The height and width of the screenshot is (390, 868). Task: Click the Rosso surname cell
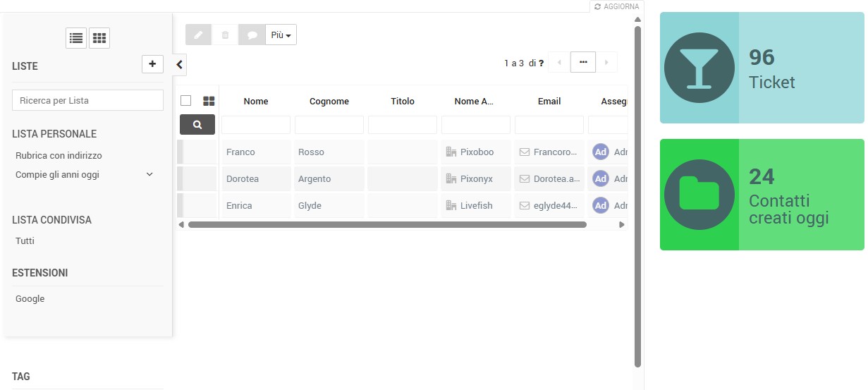click(329, 152)
